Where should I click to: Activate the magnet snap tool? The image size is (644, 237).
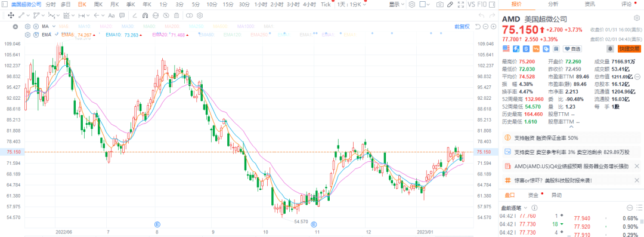[145, 16]
